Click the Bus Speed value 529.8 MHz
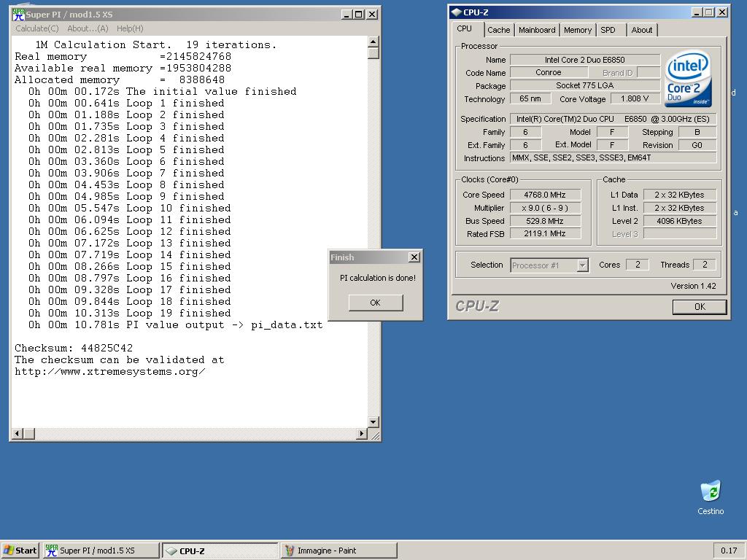Viewport: 747px width, 560px height. click(x=545, y=221)
